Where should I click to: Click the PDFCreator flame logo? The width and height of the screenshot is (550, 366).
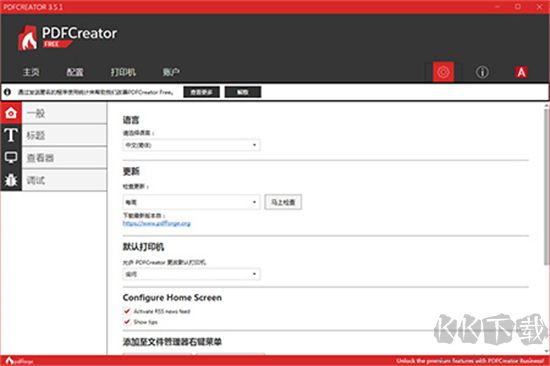27,38
